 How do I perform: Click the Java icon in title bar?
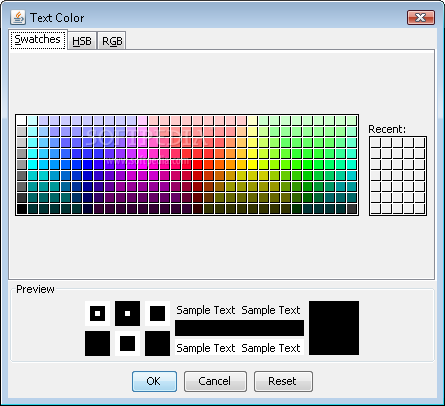(x=18, y=17)
